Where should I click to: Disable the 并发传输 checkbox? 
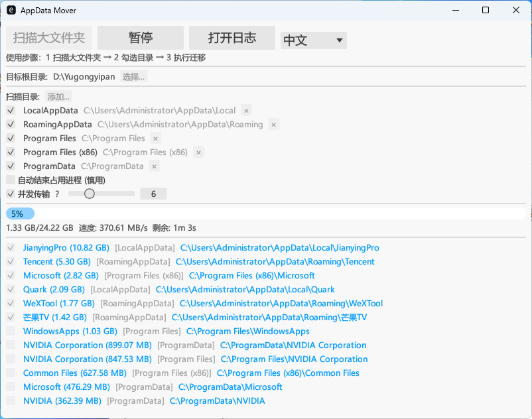click(10, 193)
